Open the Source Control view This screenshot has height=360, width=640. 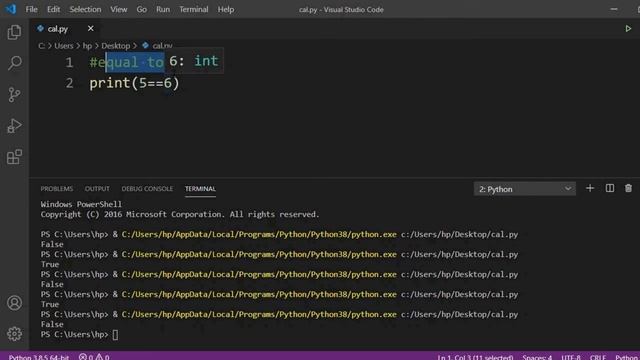coord(14,95)
